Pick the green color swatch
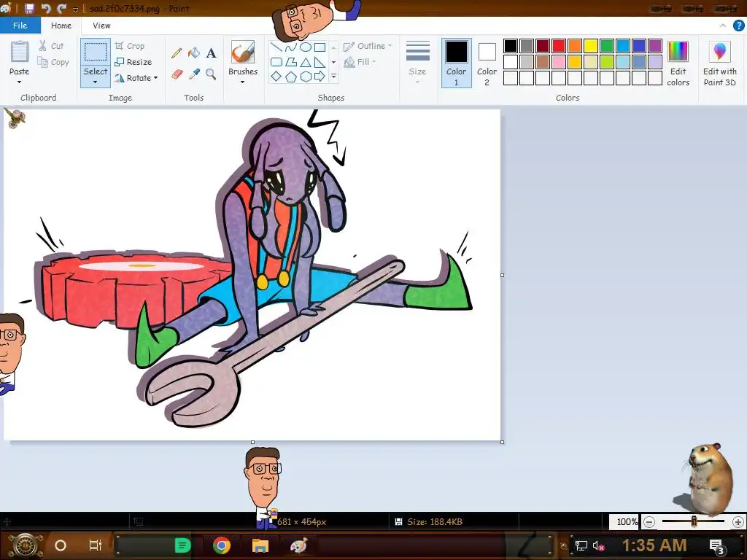The height and width of the screenshot is (560, 747). pyautogui.click(x=607, y=46)
